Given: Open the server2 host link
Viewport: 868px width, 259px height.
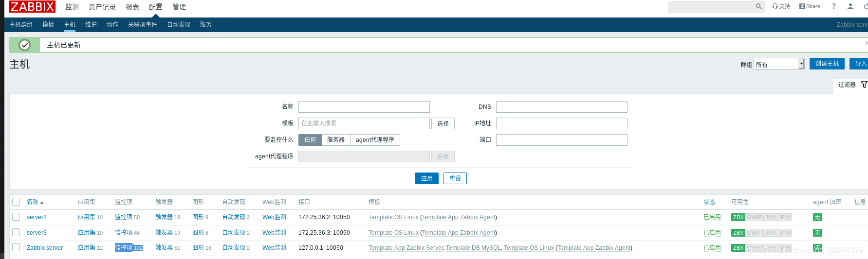Looking at the screenshot, I should click(37, 217).
